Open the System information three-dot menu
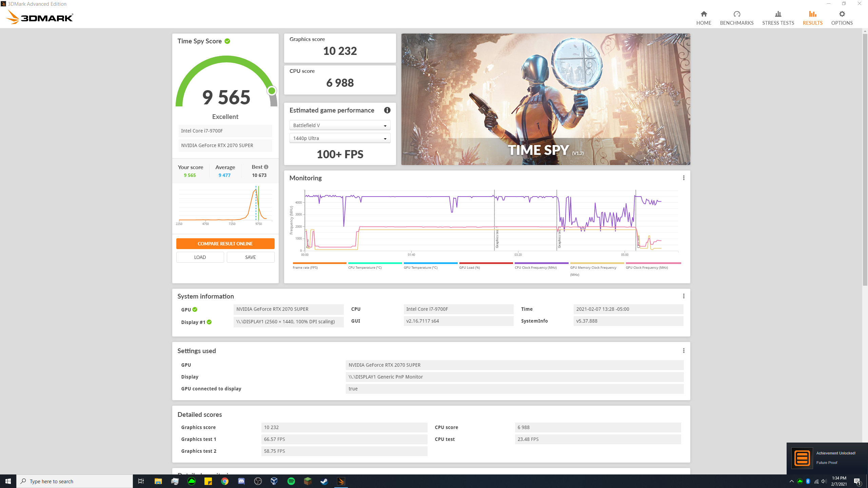The width and height of the screenshot is (868, 488). tap(684, 296)
